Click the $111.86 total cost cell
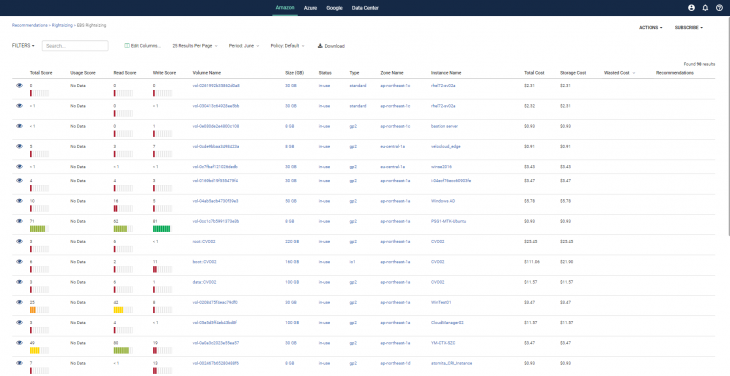 [x=532, y=262]
